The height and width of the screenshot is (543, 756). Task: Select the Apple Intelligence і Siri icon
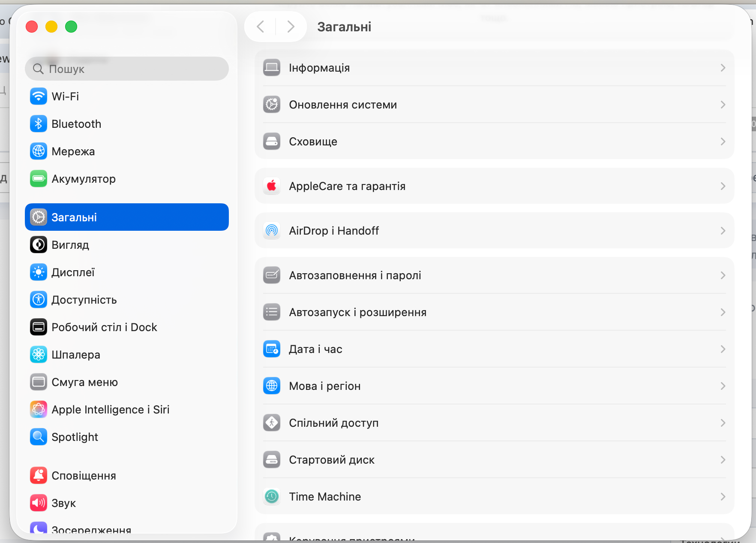coord(39,410)
